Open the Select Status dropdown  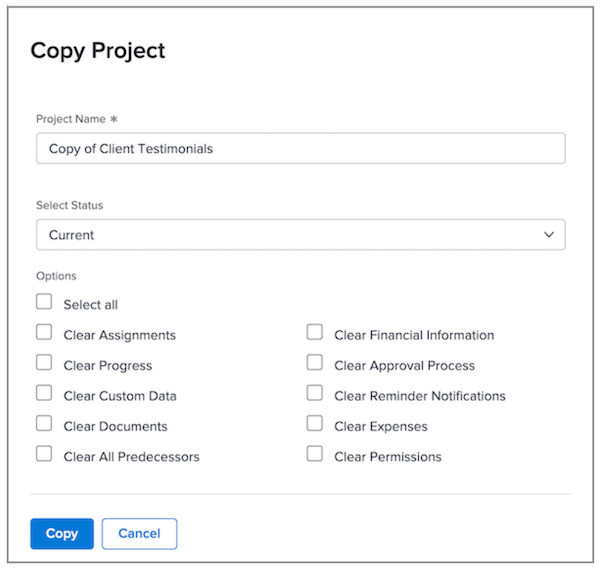click(x=300, y=235)
